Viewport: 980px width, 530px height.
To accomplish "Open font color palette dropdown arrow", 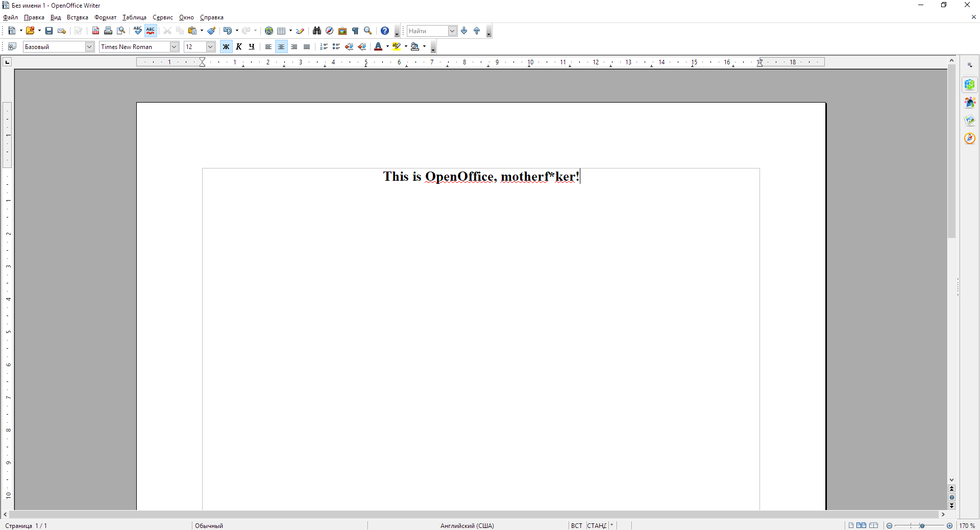I will point(387,46).
